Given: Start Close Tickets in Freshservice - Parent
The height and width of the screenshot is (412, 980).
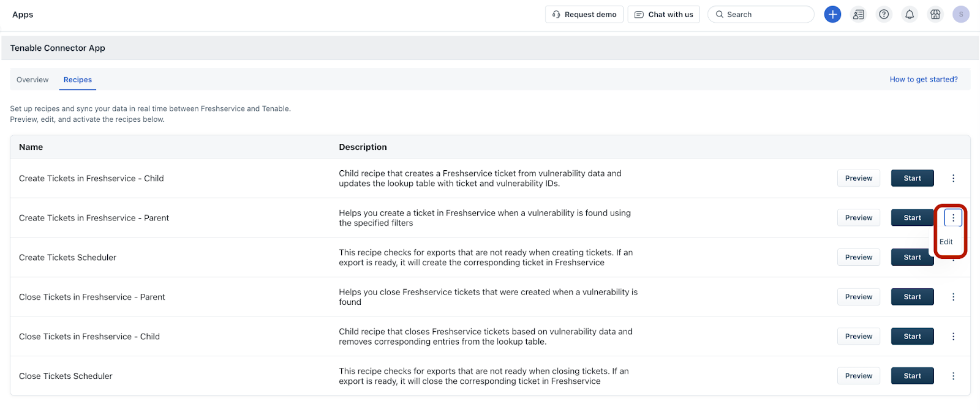Looking at the screenshot, I should (x=912, y=297).
